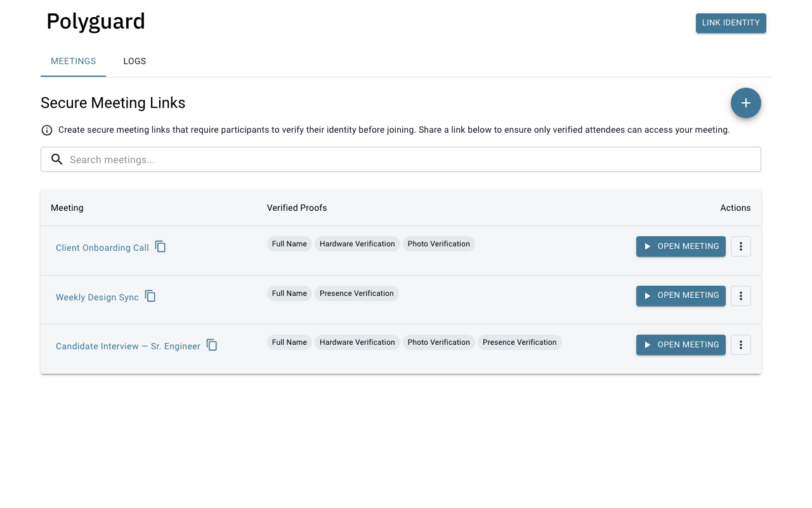The image size is (812, 508).
Task: Open meeting for Candidate Interview
Action: tap(681, 345)
